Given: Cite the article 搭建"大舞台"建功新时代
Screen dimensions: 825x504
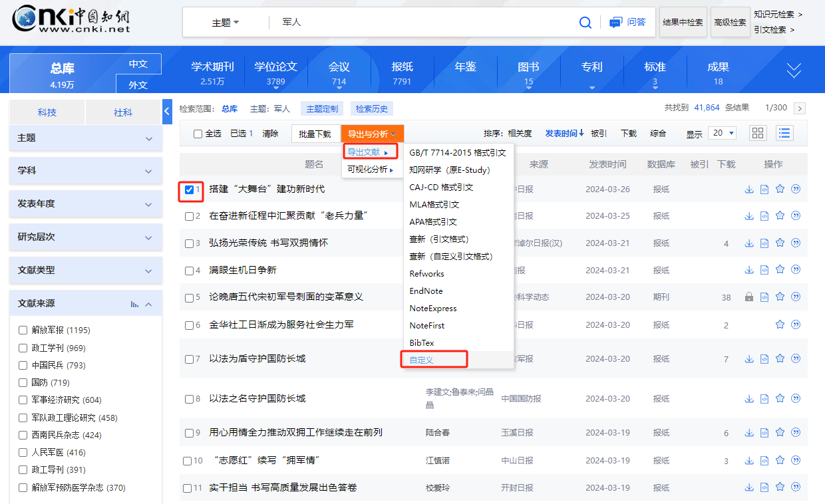Looking at the screenshot, I should coord(796,189).
